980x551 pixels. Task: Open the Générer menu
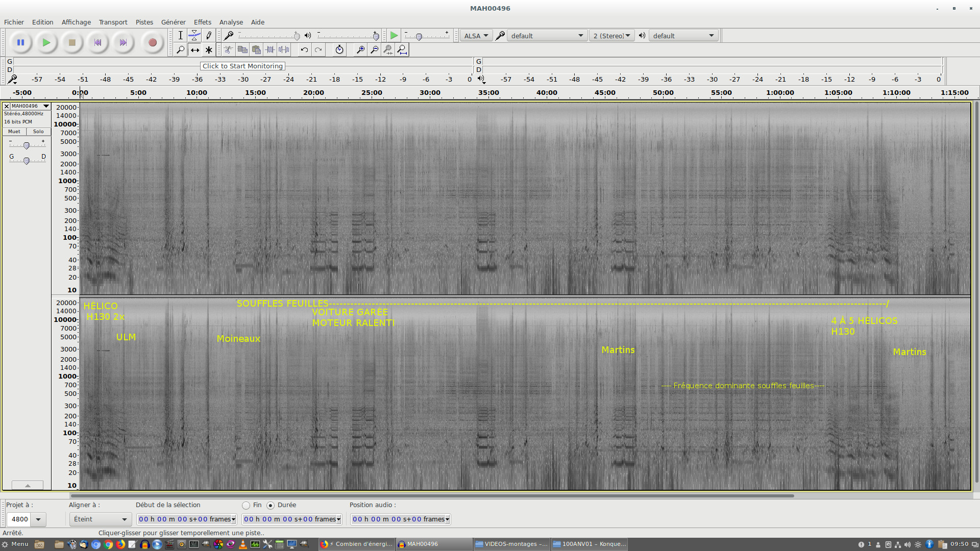click(x=173, y=22)
